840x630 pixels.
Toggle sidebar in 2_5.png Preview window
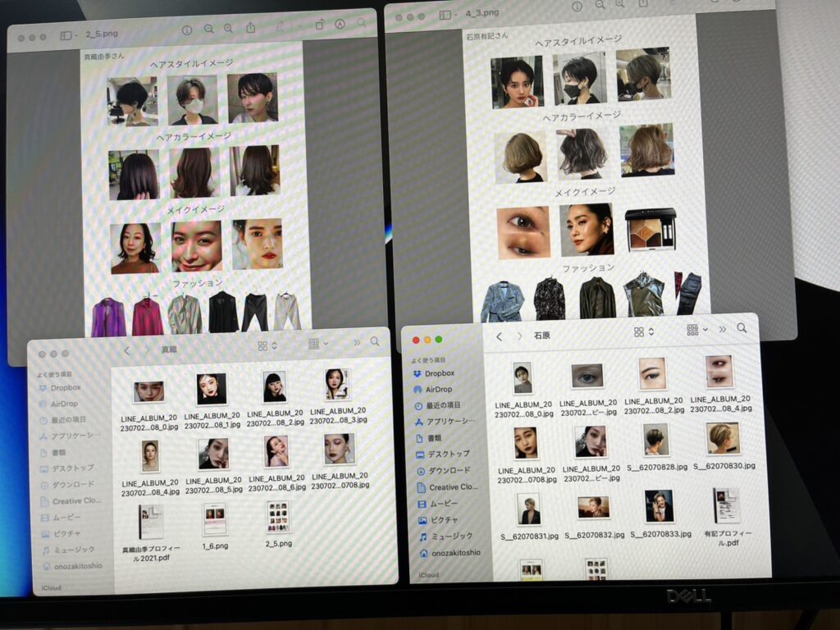tap(66, 35)
